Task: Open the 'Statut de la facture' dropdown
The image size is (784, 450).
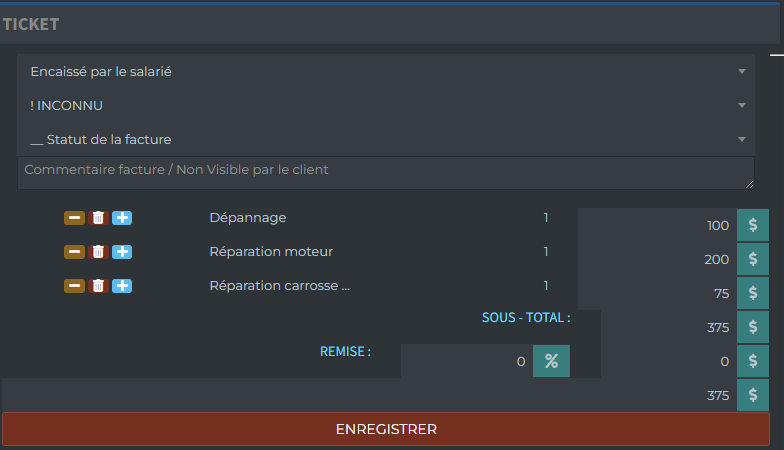Action: coord(386,140)
